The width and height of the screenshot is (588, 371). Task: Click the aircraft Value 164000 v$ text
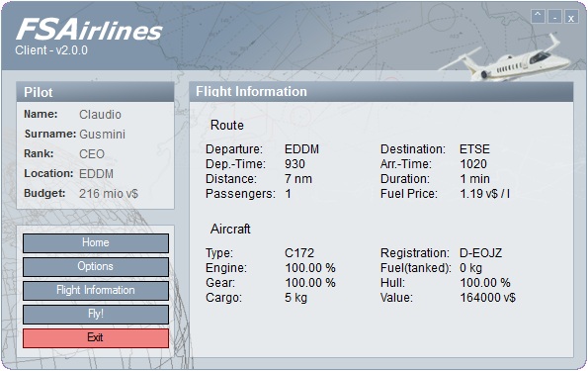(488, 298)
